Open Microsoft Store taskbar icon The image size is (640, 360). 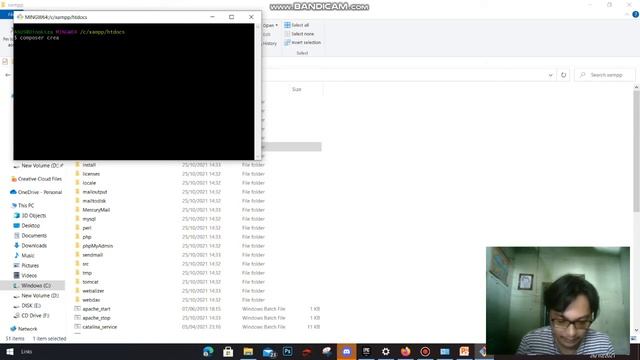228,351
